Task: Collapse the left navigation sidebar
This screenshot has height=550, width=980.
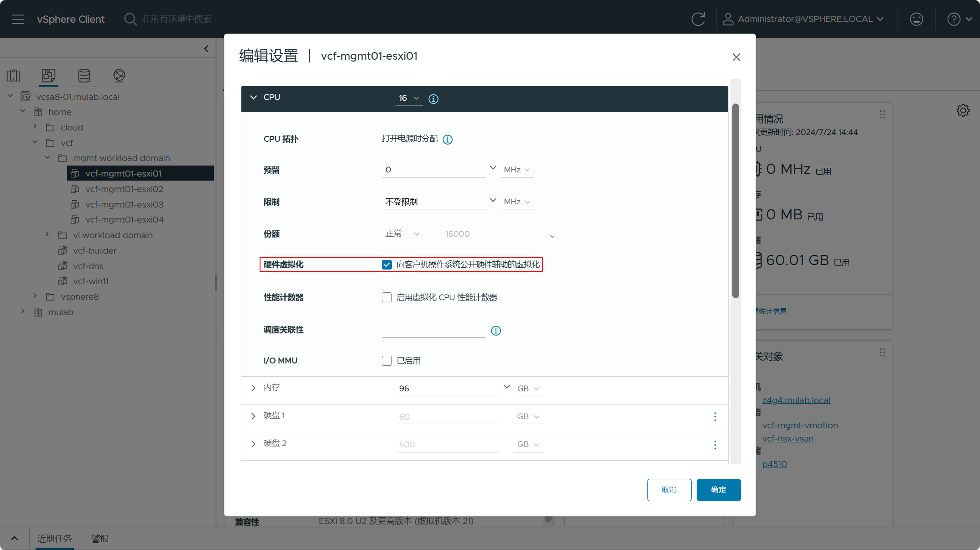Action: [206, 49]
